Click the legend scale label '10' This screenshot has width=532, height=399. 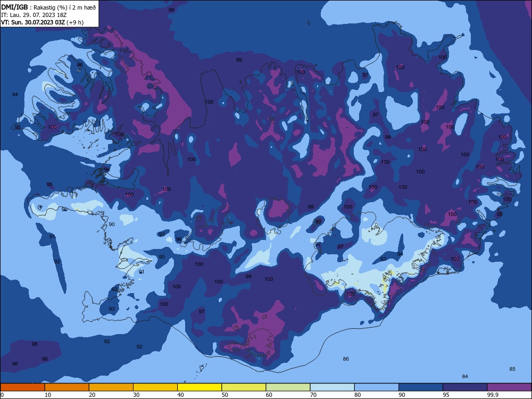pyautogui.click(x=48, y=395)
